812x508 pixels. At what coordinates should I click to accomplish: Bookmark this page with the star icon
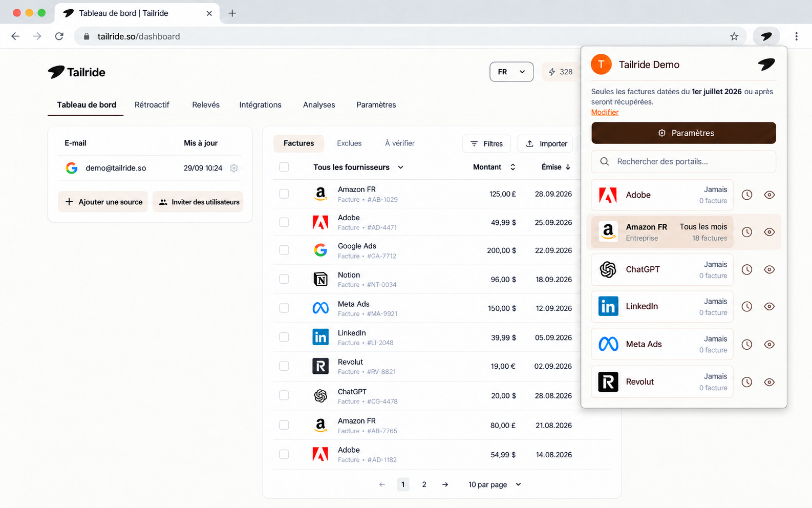[734, 36]
